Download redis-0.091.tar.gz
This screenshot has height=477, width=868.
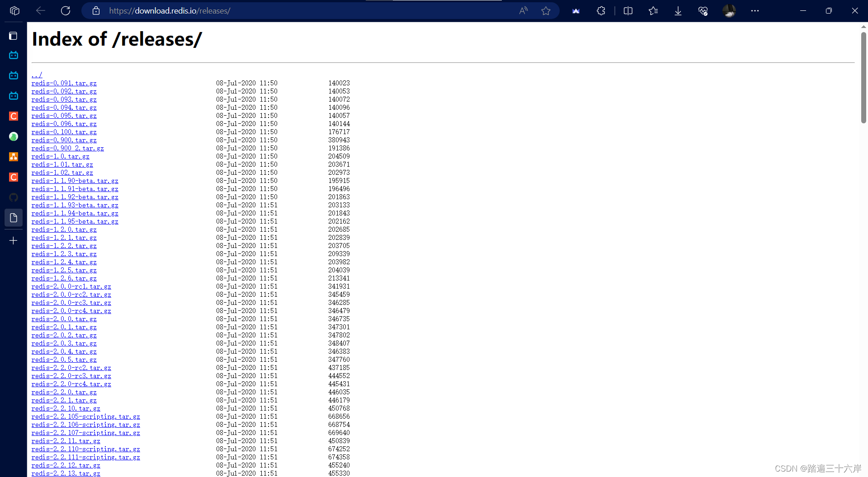tap(64, 83)
